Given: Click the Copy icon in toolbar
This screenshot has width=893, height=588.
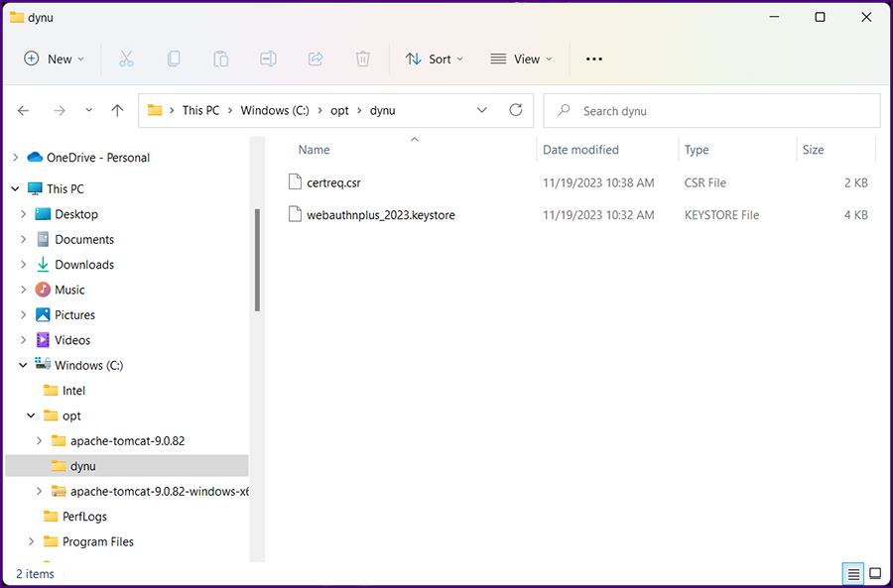Looking at the screenshot, I should (x=174, y=59).
